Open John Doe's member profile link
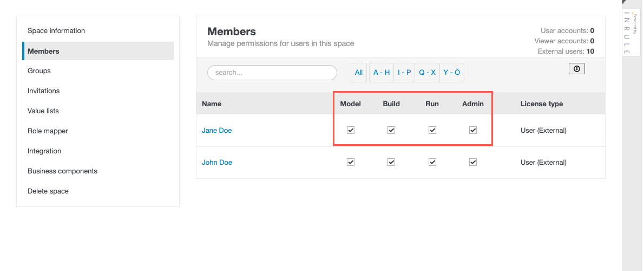 [x=216, y=163]
